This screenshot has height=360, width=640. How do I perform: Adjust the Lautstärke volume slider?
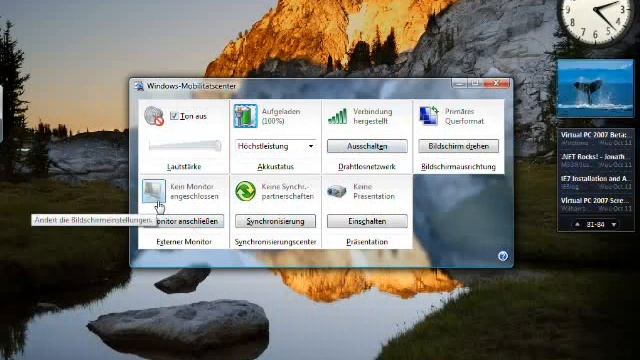pyautogui.click(x=185, y=145)
